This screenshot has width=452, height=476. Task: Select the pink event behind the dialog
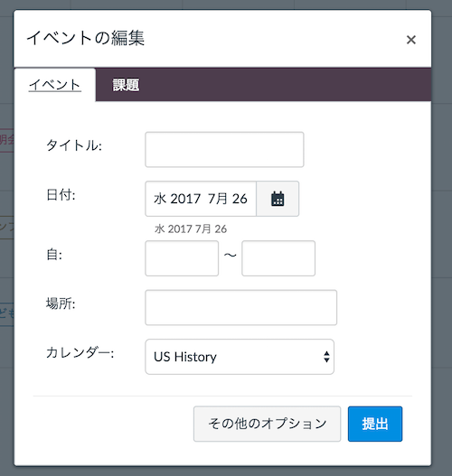coord(6,140)
